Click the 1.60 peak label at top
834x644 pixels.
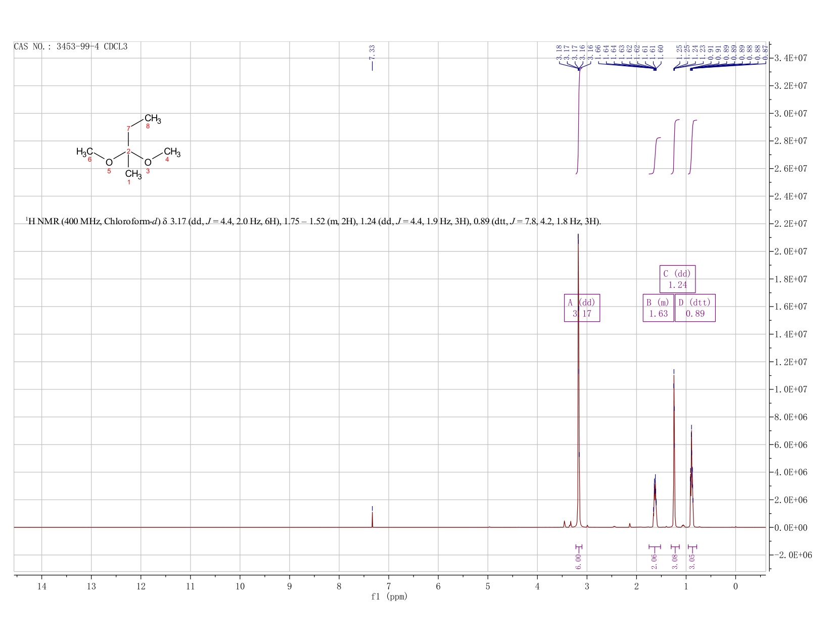(661, 53)
